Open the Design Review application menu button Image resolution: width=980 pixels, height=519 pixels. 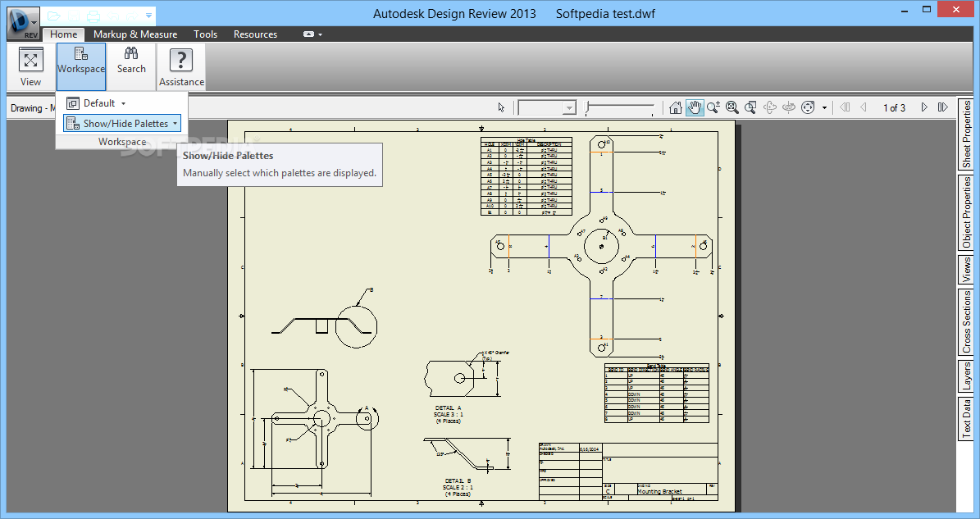23,24
